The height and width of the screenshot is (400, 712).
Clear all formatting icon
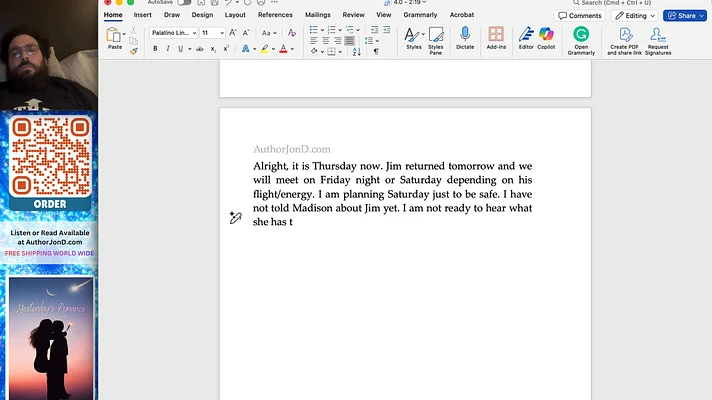point(292,33)
